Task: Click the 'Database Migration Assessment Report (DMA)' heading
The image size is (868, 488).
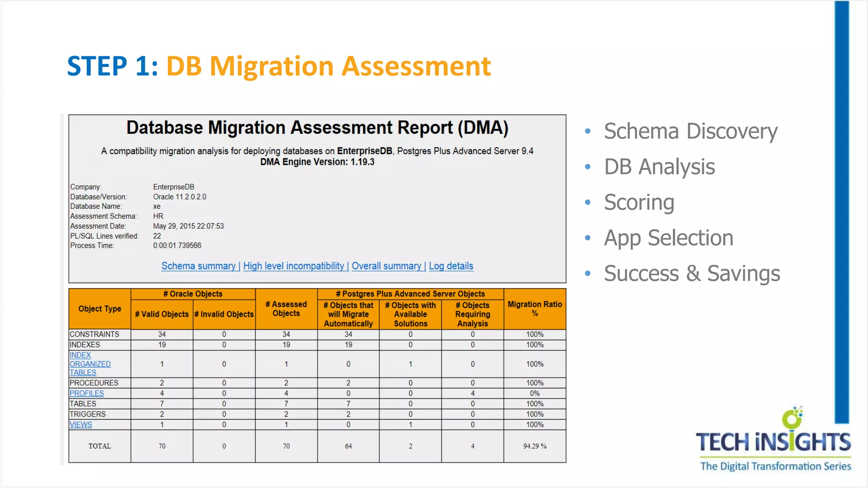Action: 317,128
